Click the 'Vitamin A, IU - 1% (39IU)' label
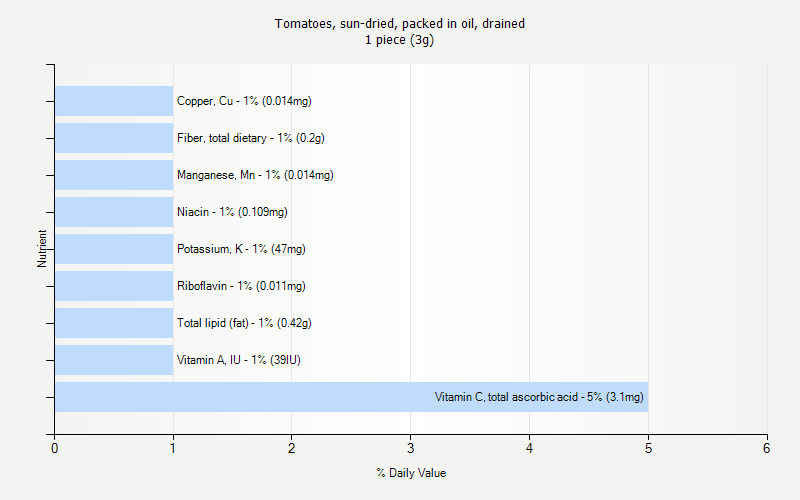The image size is (800, 500). [x=238, y=360]
